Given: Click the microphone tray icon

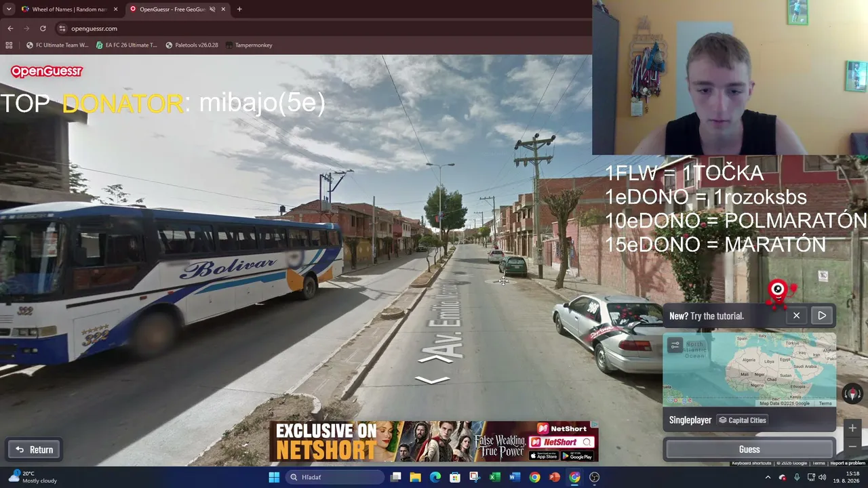Looking at the screenshot, I should [797, 477].
